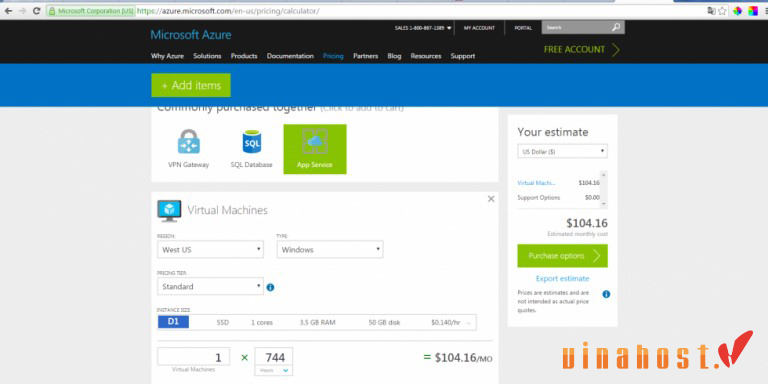Click the Microsoft Azure logo
Viewport: 768px width, 384px height.
click(x=191, y=35)
